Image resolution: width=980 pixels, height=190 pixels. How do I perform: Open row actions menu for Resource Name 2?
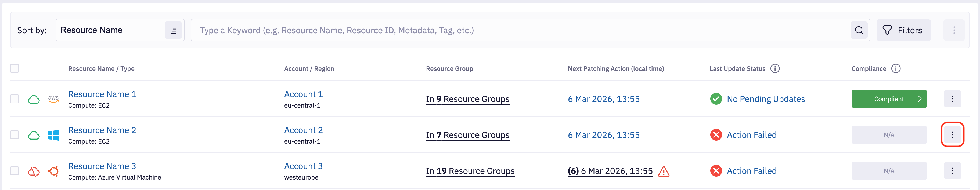pyautogui.click(x=952, y=134)
